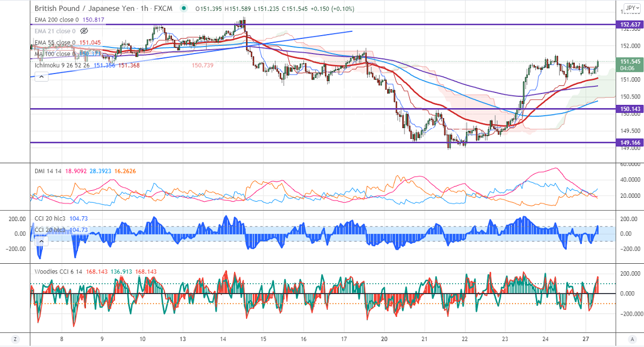Click date 20 on the time axis

click(x=384, y=339)
